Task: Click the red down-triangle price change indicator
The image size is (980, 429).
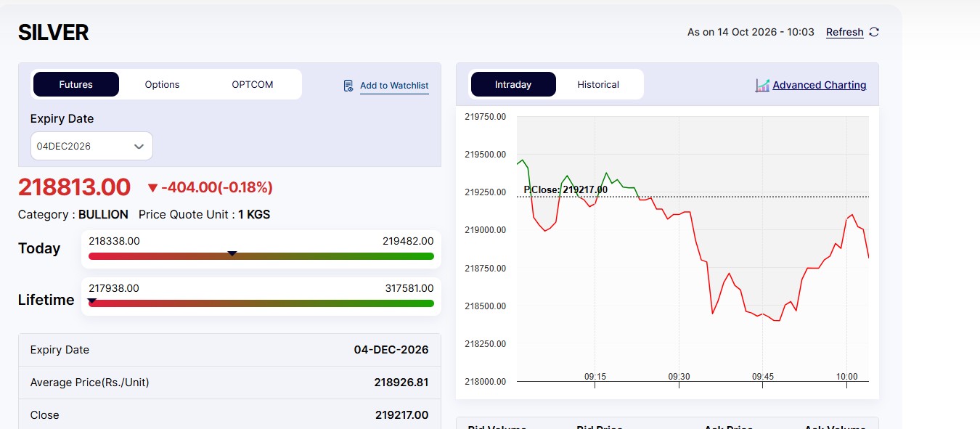Action: [x=152, y=188]
